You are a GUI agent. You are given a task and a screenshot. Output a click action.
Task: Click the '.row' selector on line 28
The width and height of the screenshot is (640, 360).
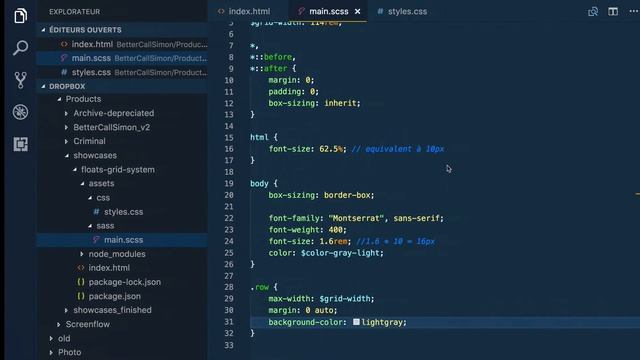260,287
